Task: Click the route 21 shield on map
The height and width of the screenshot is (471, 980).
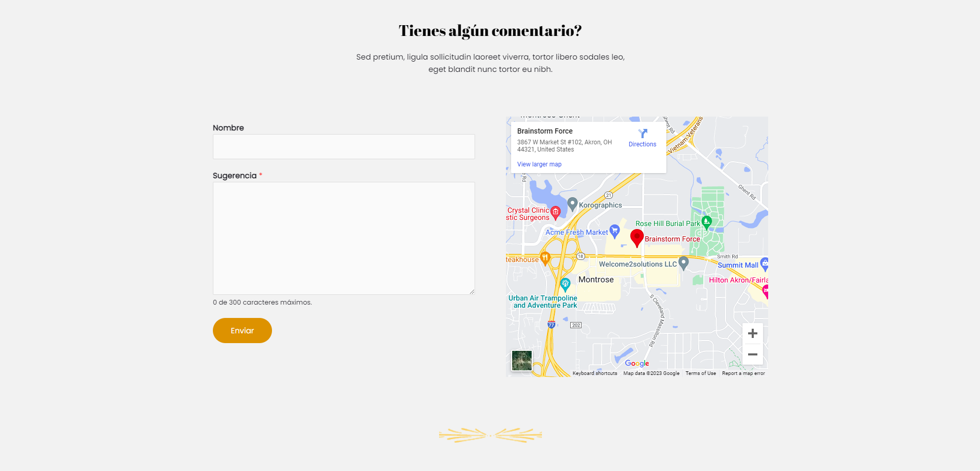Action: 609,195
